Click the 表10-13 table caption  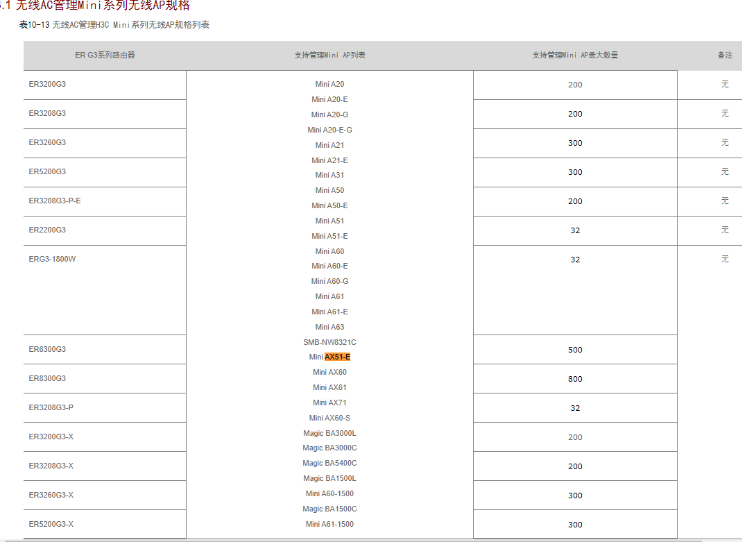(114, 25)
